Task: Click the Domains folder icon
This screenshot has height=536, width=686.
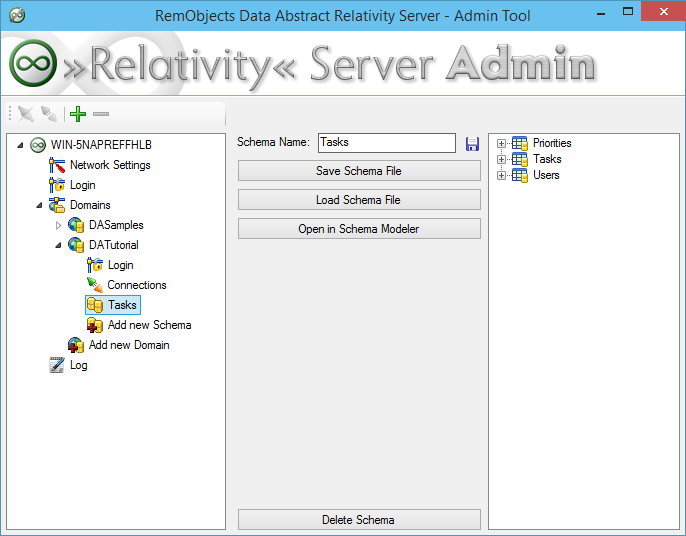Action: coord(57,205)
